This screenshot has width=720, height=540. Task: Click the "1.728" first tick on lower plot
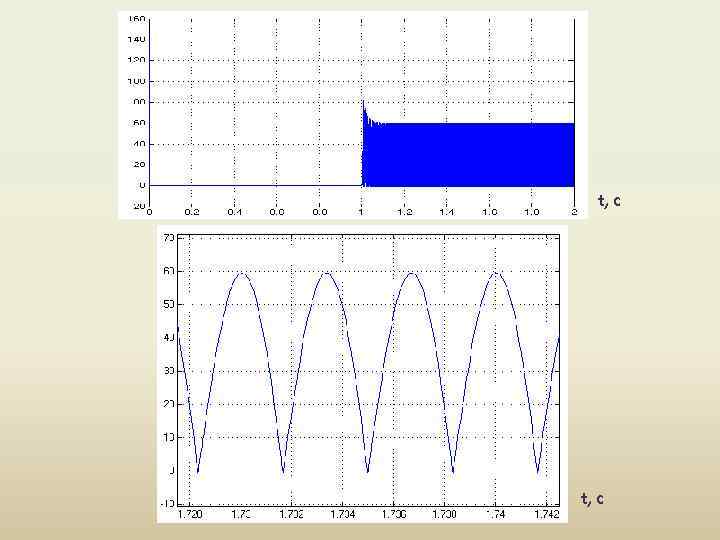pos(190,514)
